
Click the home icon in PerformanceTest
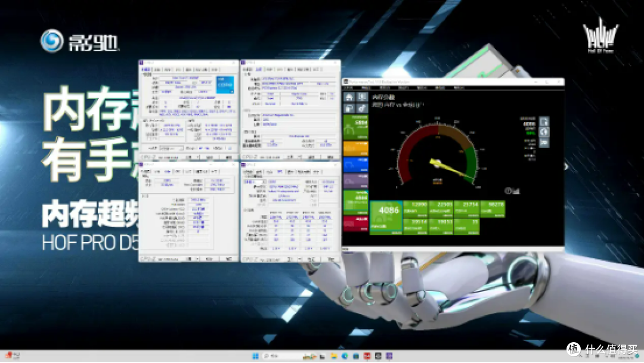[x=349, y=97]
